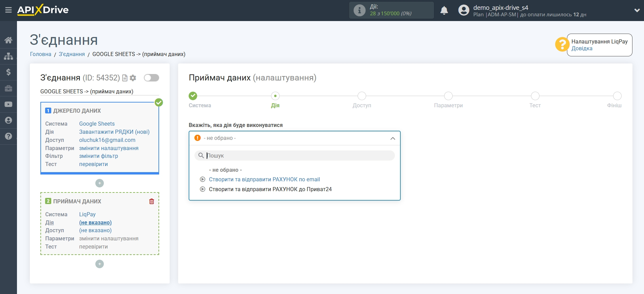Click the actions info icon in header
644x294 pixels.
point(359,10)
